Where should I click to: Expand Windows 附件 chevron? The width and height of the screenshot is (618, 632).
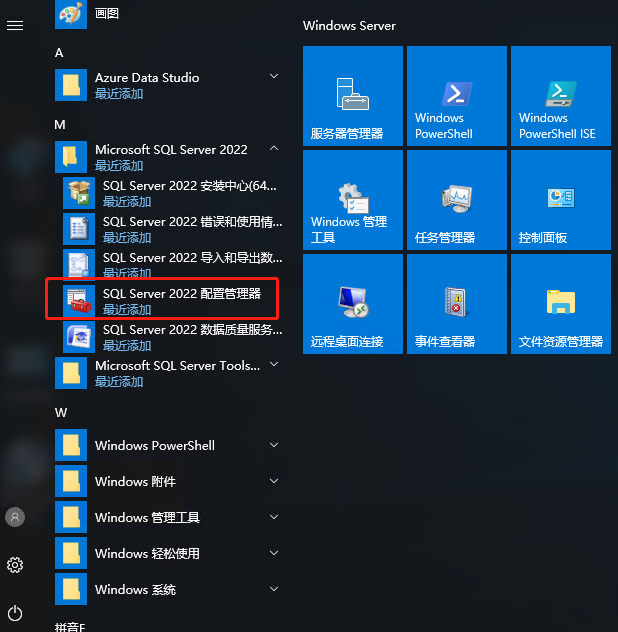[x=274, y=481]
